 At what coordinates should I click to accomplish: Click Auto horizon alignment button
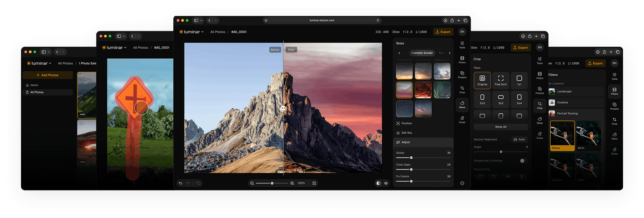click(x=519, y=139)
